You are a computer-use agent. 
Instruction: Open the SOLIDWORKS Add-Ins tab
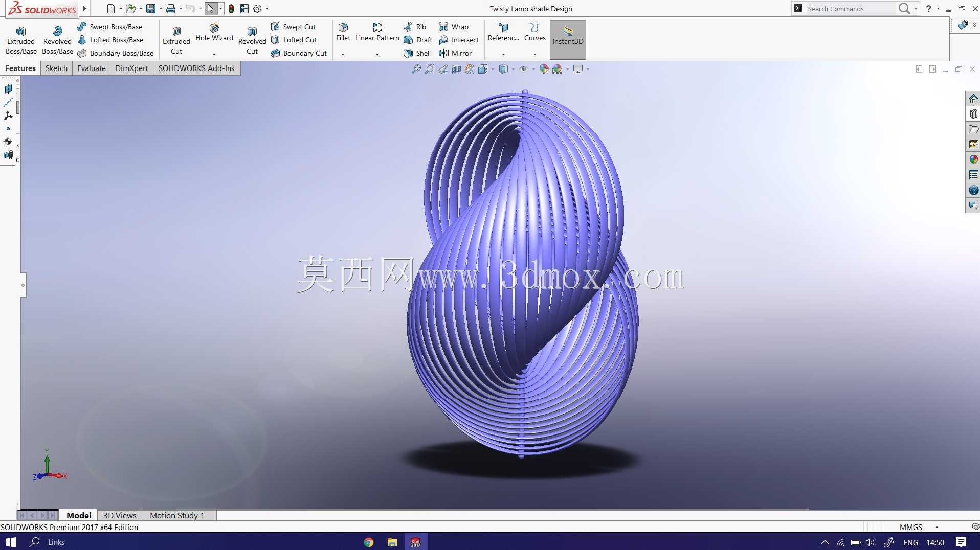point(196,68)
